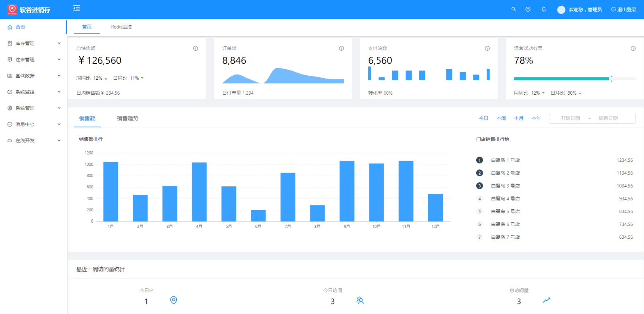Click info icon on 总销售额 card
The width and height of the screenshot is (644, 314).
point(196,48)
